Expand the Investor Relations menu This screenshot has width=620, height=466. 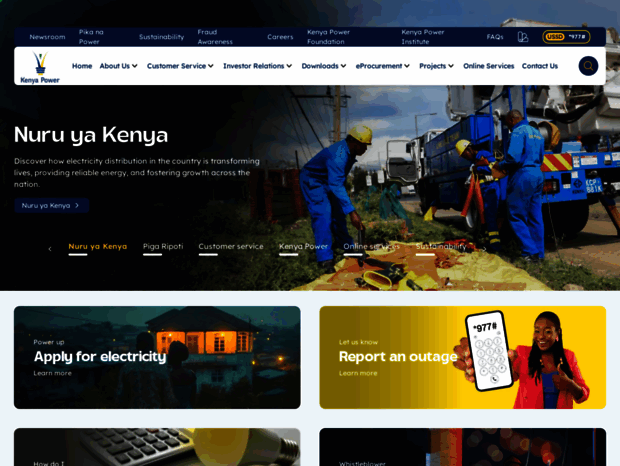click(257, 66)
